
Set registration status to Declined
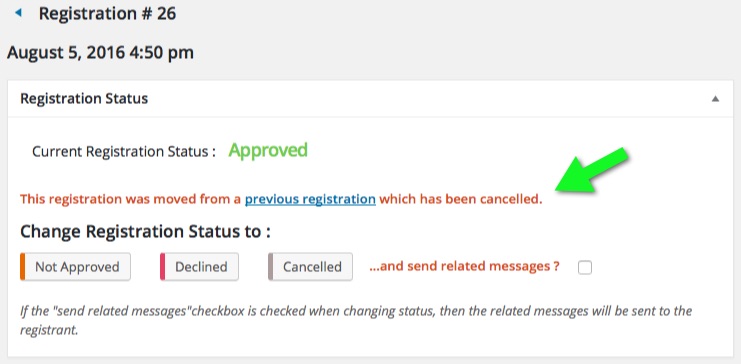tap(199, 267)
